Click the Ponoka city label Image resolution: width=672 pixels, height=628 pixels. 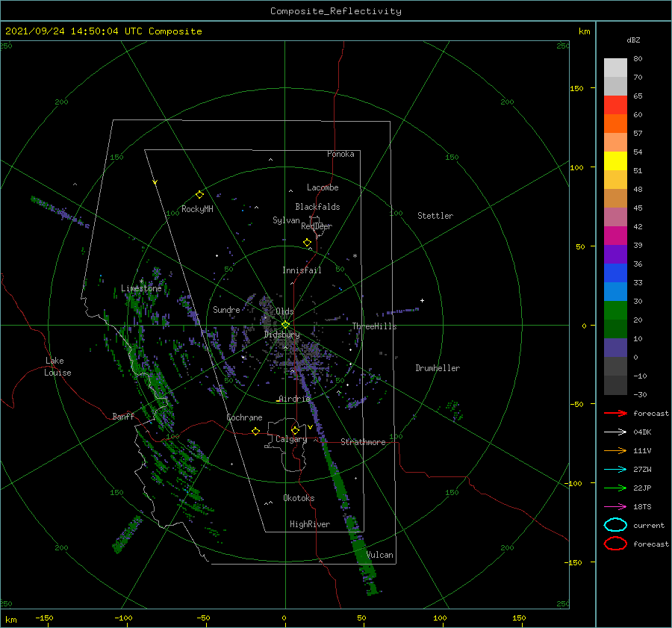click(x=340, y=154)
